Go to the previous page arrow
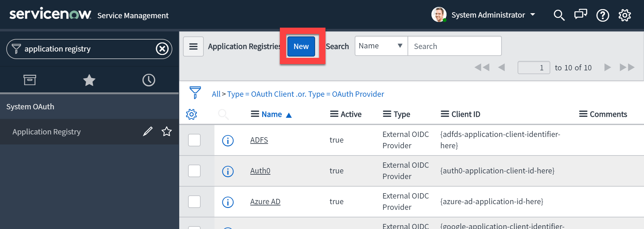 click(502, 67)
